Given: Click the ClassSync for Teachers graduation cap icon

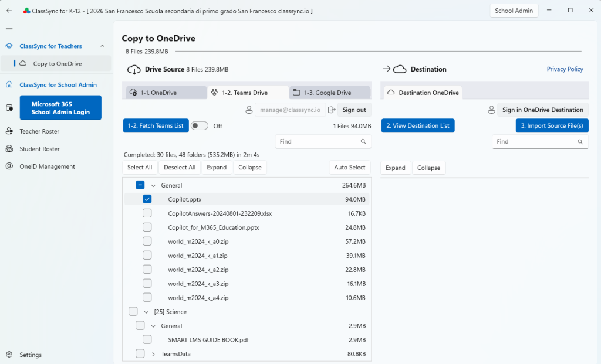Looking at the screenshot, I should pyautogui.click(x=9, y=46).
